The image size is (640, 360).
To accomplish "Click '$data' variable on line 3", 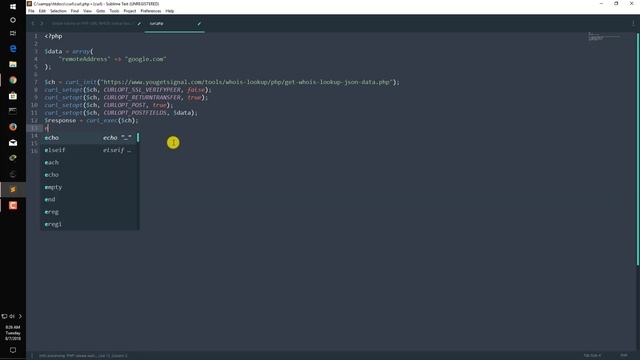I will (53, 51).
